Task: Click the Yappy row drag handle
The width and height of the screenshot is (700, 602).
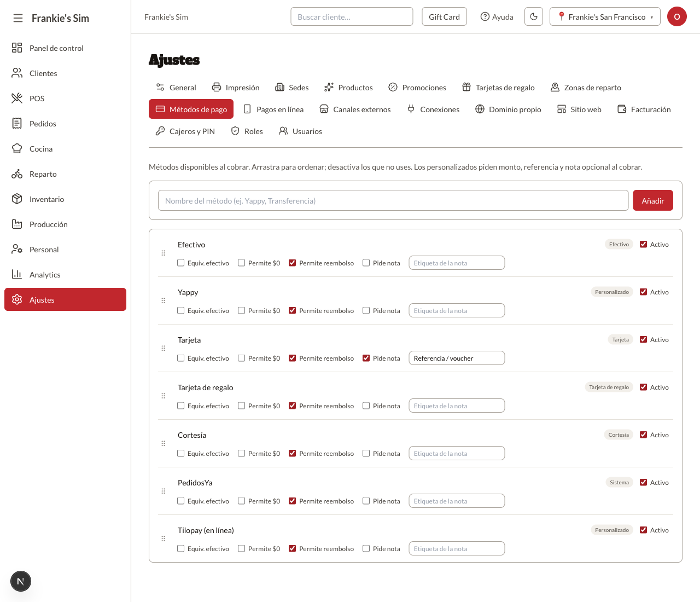Action: point(163,300)
